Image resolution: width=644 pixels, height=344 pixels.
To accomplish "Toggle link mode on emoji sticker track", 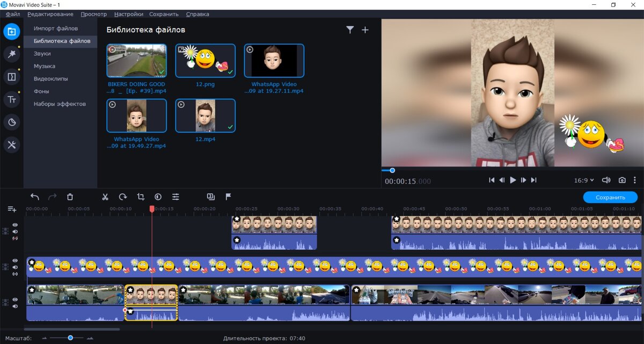I will tap(15, 274).
